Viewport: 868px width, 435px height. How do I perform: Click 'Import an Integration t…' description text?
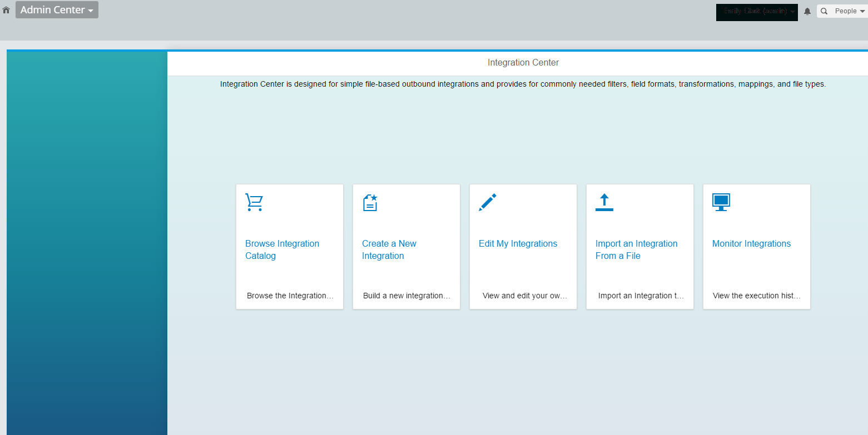pyautogui.click(x=641, y=296)
